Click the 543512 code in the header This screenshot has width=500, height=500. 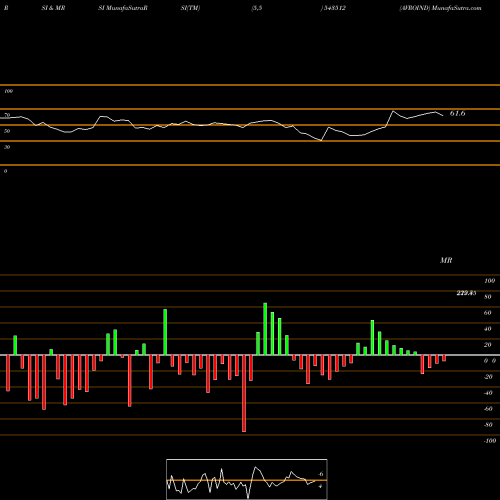pyautogui.click(x=335, y=8)
